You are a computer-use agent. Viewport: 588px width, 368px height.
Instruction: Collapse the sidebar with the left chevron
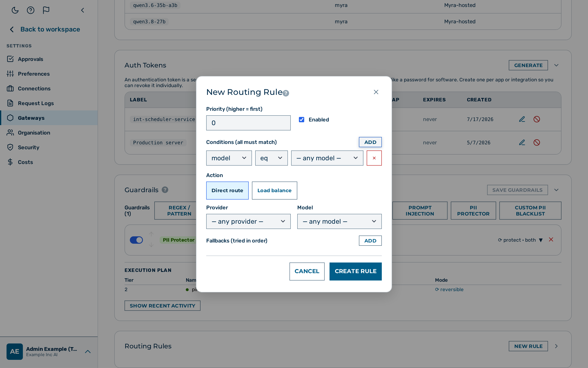point(83,10)
